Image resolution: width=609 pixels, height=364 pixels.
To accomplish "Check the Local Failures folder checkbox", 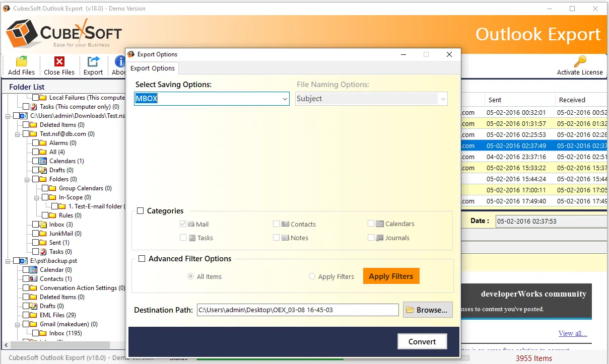I will [x=36, y=98].
